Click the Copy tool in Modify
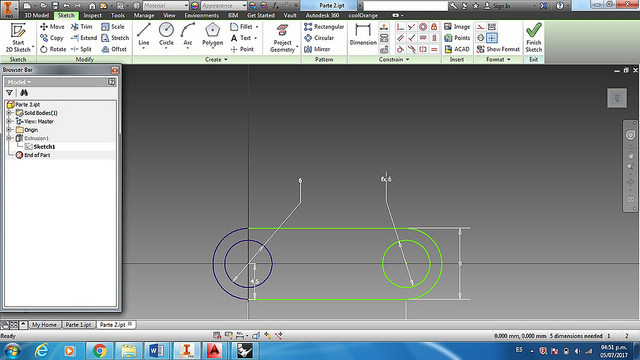 [52, 38]
